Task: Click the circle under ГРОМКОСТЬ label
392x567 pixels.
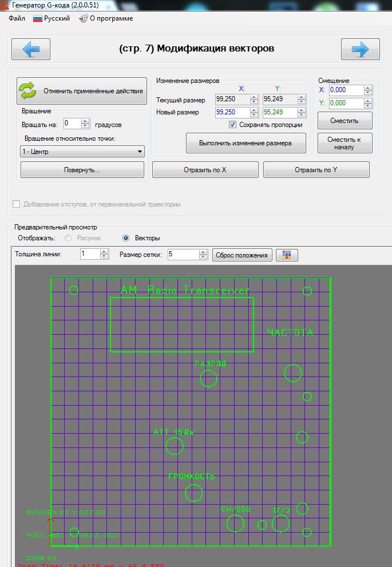Action: [x=193, y=493]
